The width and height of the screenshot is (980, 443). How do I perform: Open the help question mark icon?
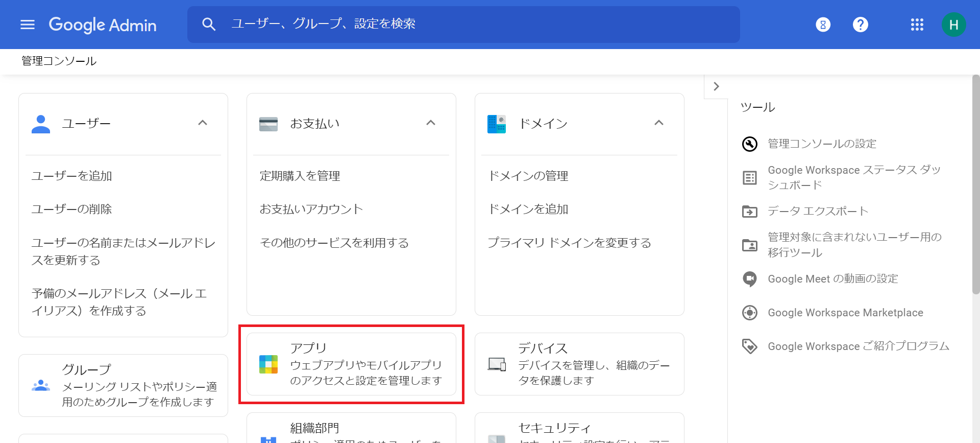[x=861, y=25]
